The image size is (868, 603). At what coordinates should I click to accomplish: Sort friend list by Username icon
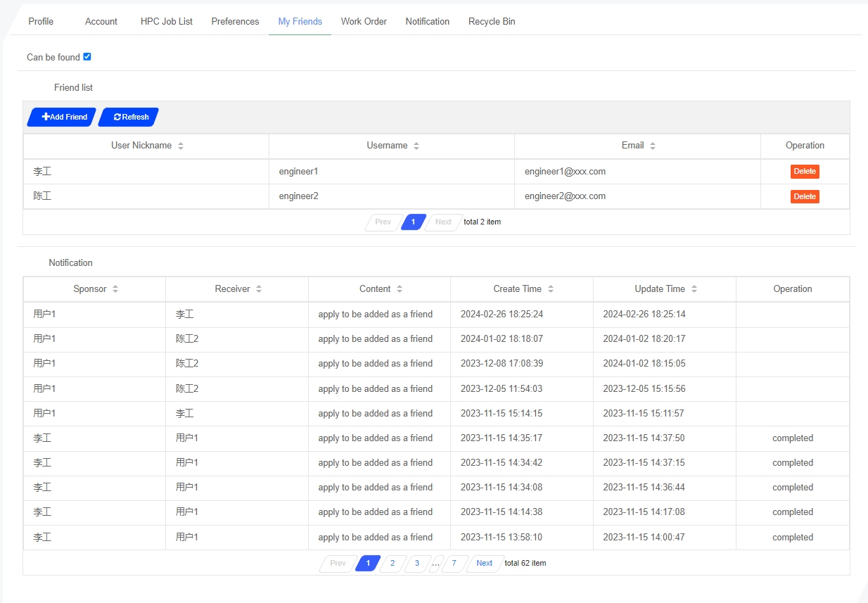point(416,146)
